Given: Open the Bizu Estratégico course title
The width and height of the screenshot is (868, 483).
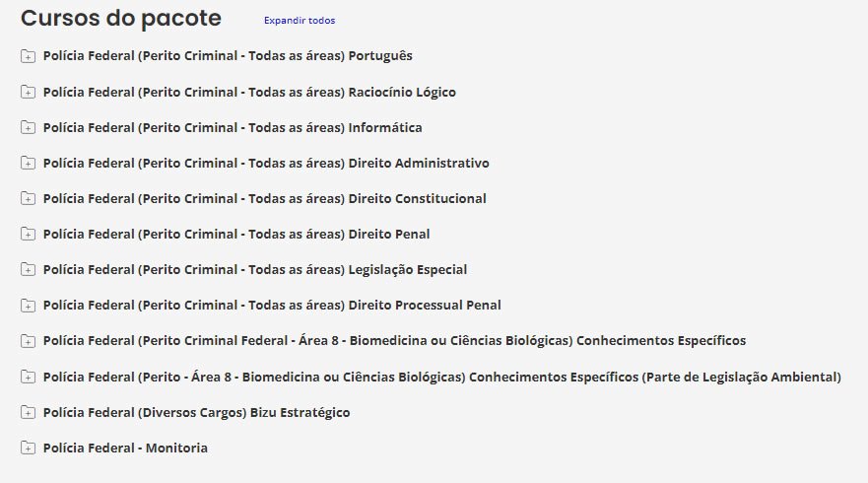Looking at the screenshot, I should coord(196,413).
